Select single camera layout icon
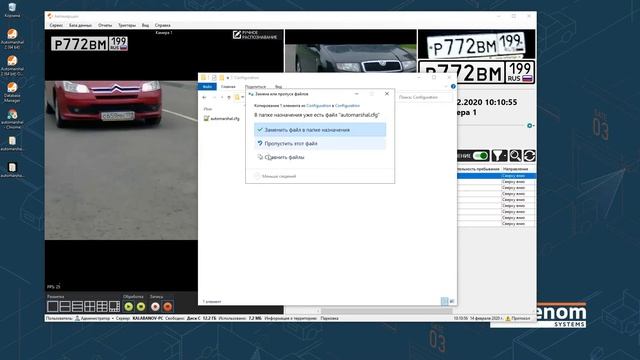This screenshot has width=640, height=360. point(53,306)
